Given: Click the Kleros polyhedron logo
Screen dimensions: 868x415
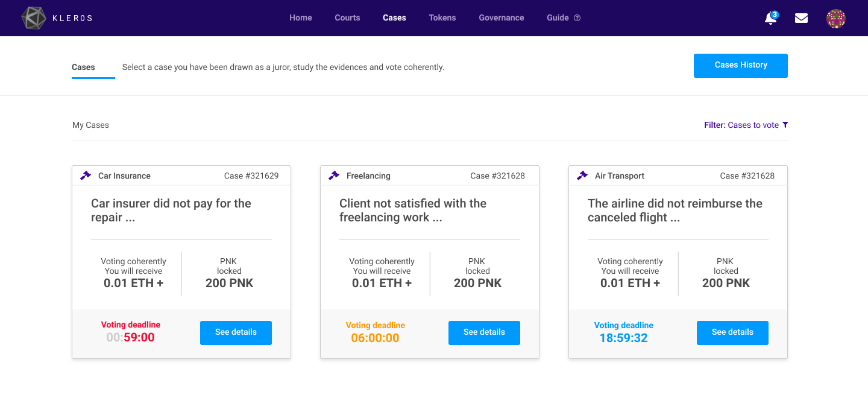Looking at the screenshot, I should tap(34, 18).
